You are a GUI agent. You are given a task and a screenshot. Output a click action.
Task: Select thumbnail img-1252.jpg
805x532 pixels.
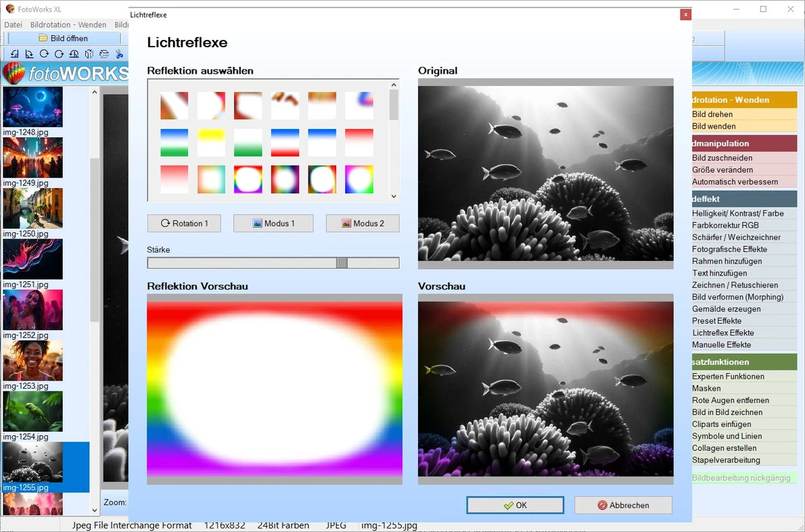coord(32,310)
